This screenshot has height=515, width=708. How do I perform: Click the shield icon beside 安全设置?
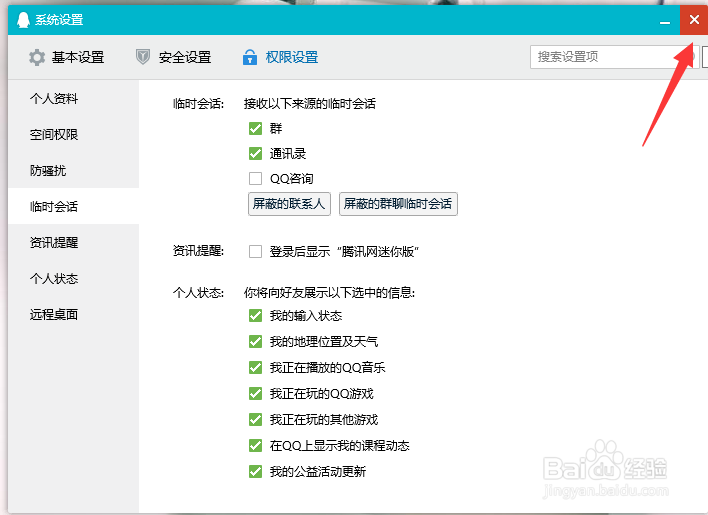[143, 57]
